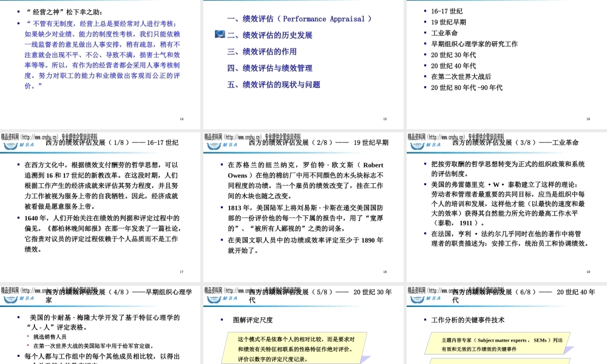
Task: Click the paragraph beginning 1640 年
Action: 103,234
